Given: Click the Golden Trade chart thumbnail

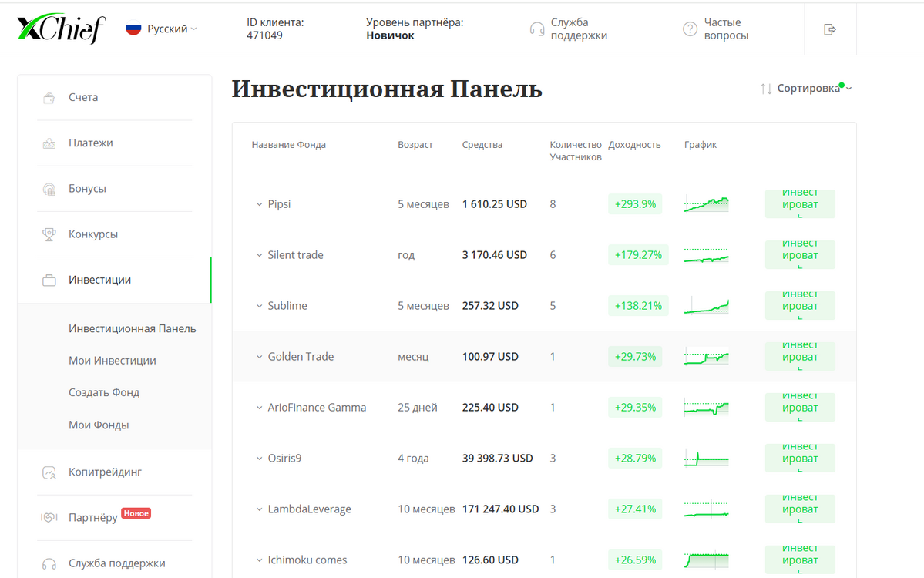Looking at the screenshot, I should click(707, 357).
